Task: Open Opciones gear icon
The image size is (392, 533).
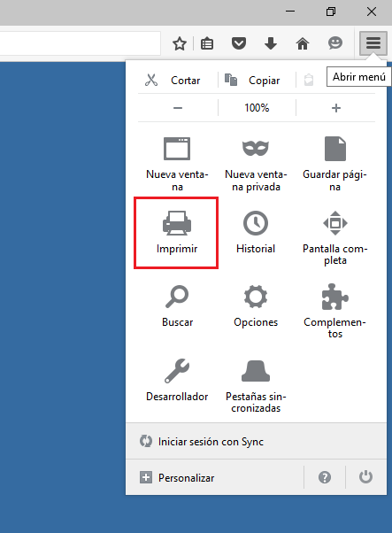Action: click(x=256, y=297)
